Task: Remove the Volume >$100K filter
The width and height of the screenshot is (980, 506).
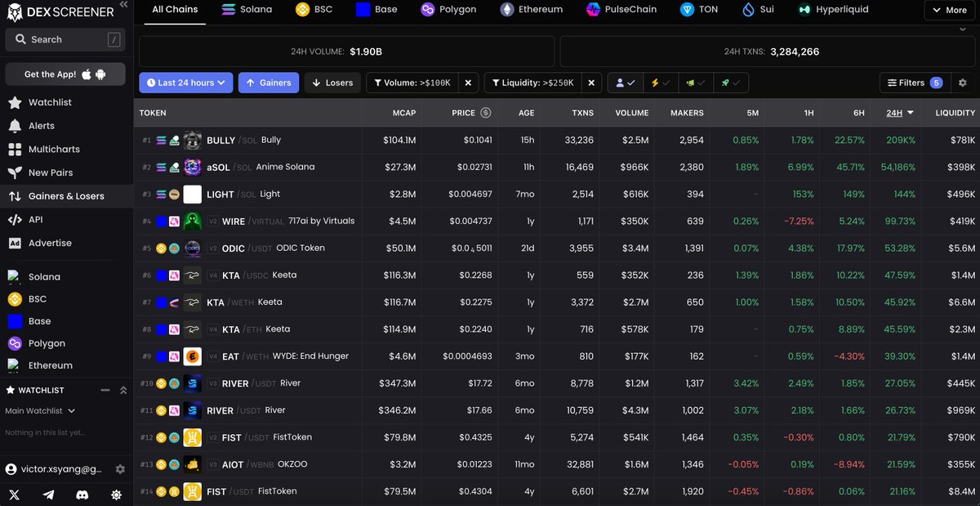Action: (468, 83)
